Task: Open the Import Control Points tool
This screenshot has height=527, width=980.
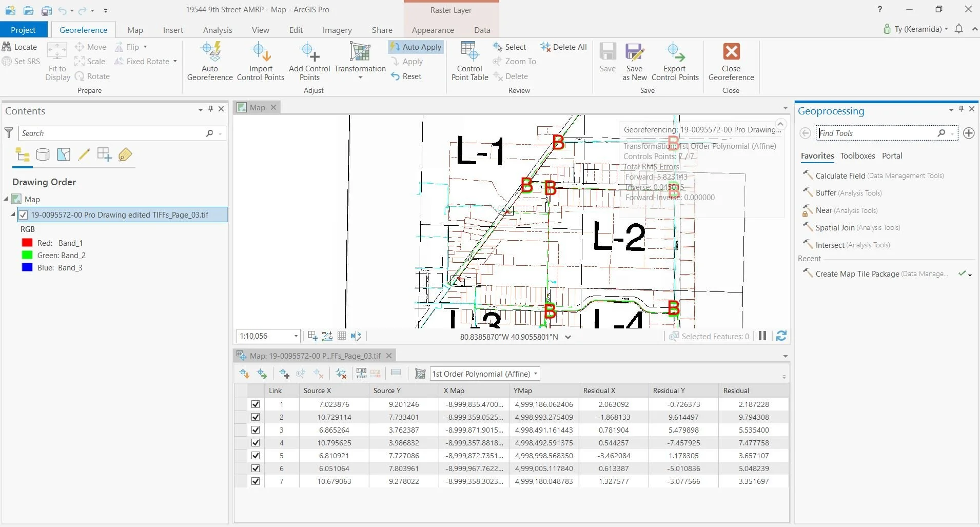Action: pyautogui.click(x=261, y=61)
